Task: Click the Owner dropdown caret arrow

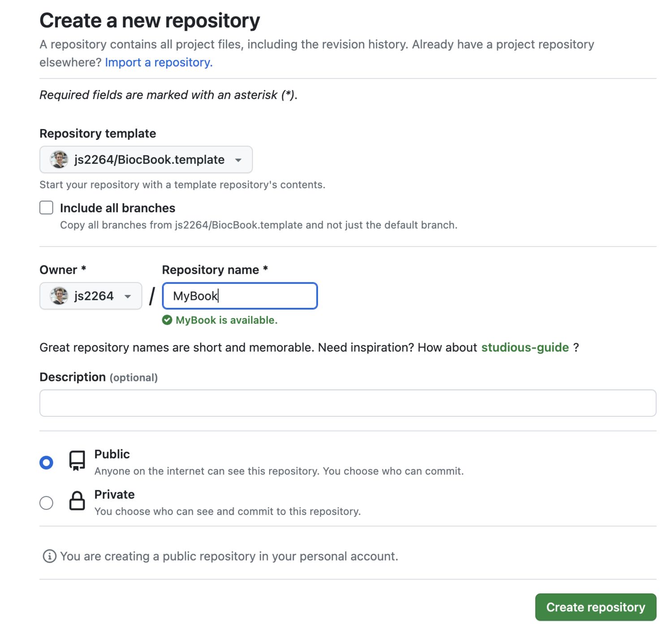Action: [128, 296]
